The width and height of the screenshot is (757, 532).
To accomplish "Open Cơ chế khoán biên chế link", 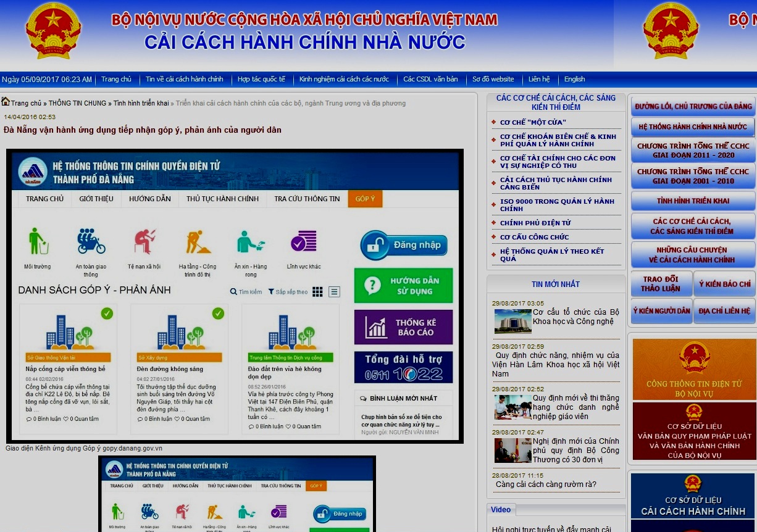I will (x=558, y=140).
